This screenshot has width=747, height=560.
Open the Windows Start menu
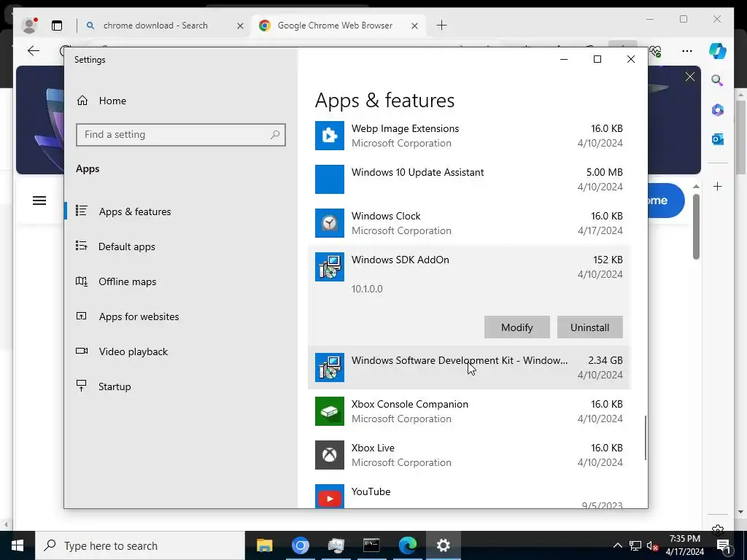pos(18,545)
